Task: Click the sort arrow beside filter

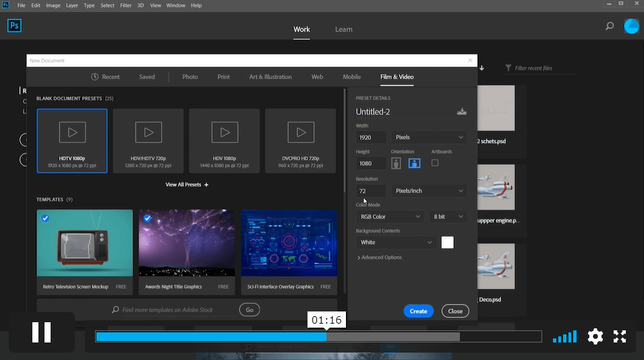Action: pyautogui.click(x=481, y=67)
